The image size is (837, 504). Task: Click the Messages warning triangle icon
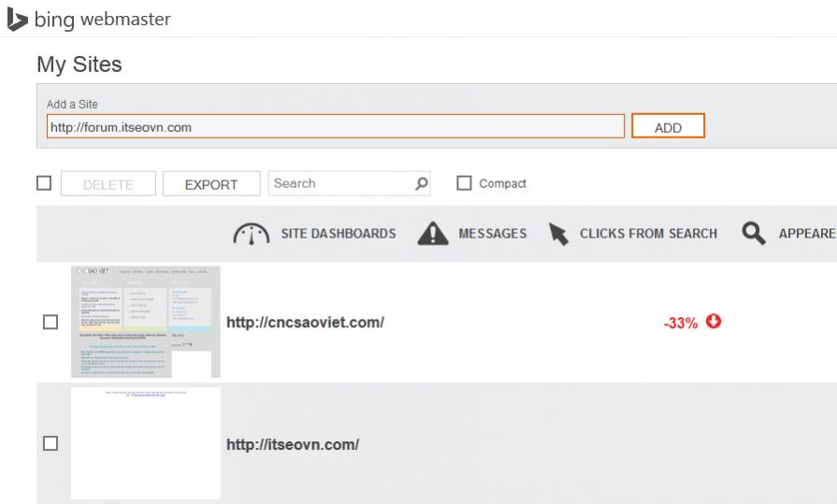pyautogui.click(x=431, y=234)
